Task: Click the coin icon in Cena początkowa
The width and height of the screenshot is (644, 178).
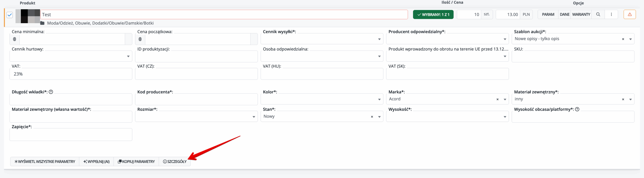Action: [x=140, y=39]
